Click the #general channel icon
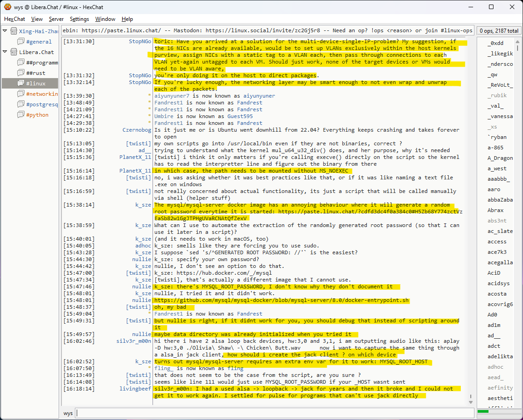 (20, 42)
